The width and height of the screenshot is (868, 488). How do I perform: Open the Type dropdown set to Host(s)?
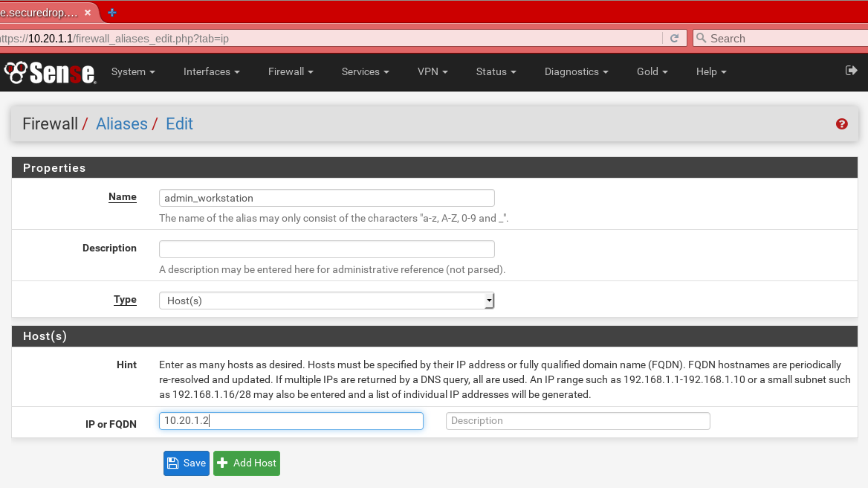tap(326, 301)
